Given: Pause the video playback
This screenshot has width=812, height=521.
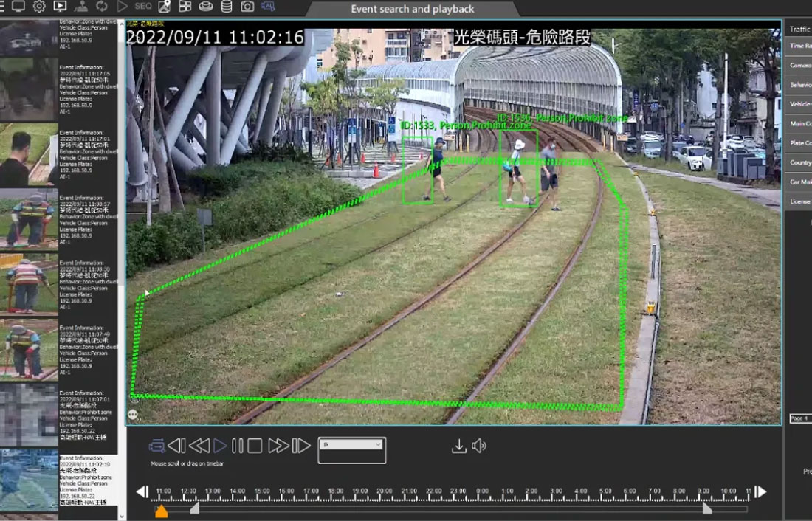Looking at the screenshot, I should pos(237,446).
